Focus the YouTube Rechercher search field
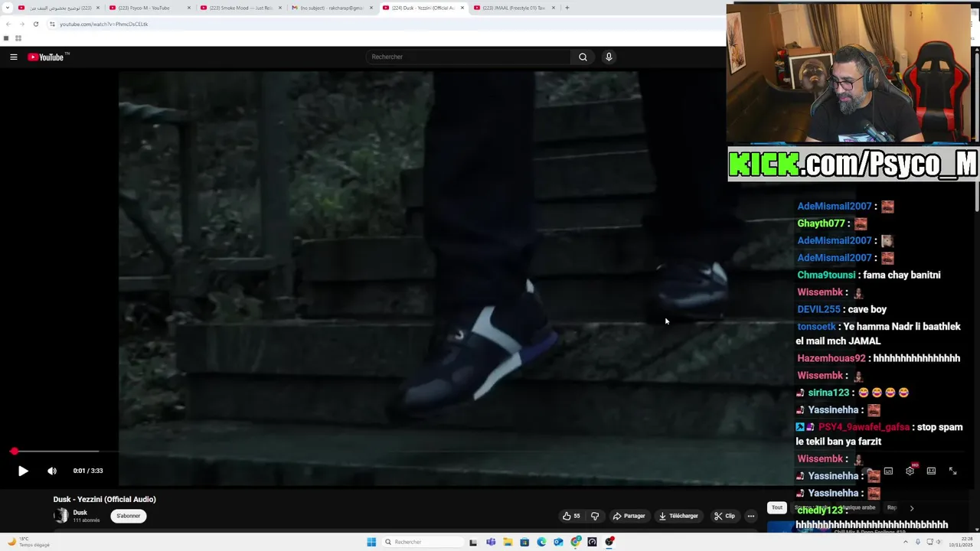The width and height of the screenshot is (980, 551). [468, 57]
